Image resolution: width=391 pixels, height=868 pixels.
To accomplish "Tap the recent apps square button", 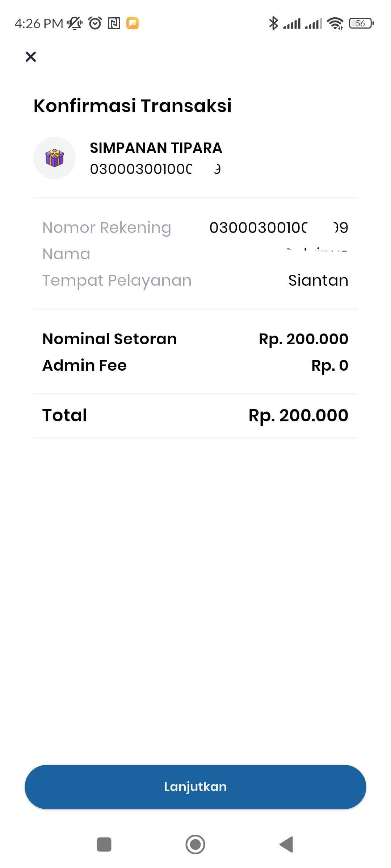I will (x=104, y=844).
